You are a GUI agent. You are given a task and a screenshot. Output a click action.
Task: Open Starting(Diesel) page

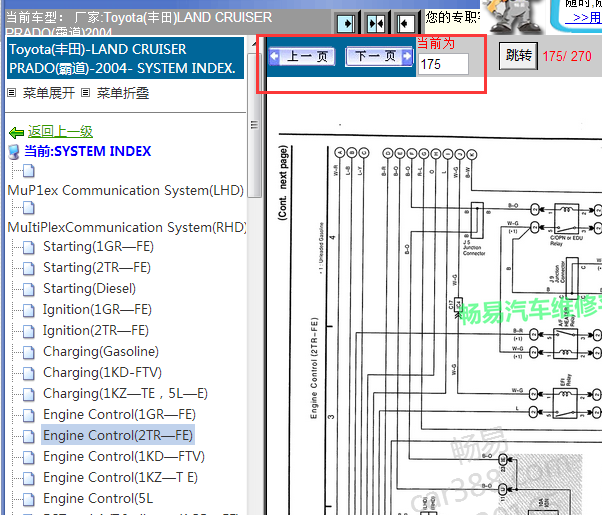pos(89,289)
